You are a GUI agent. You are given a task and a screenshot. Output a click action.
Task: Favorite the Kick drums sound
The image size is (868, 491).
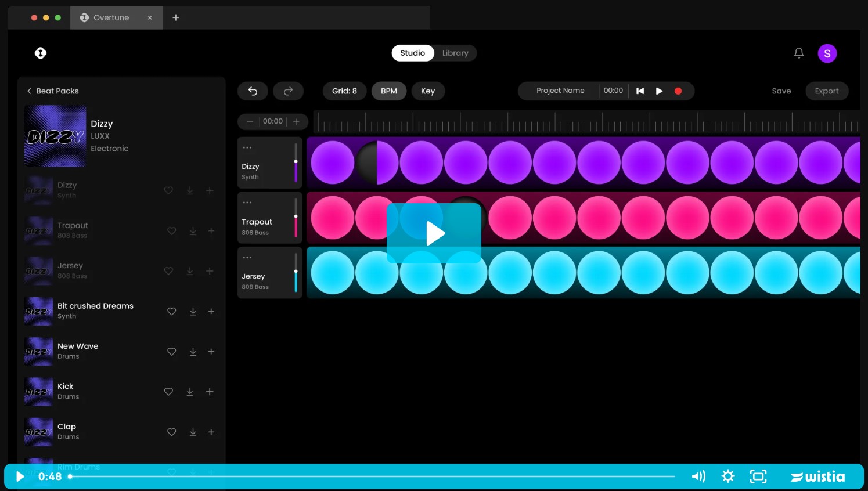tap(168, 392)
